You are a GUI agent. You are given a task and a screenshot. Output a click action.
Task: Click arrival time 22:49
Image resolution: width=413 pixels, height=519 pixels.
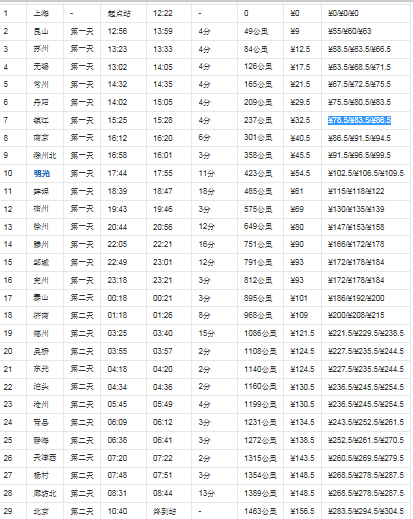tap(117, 262)
